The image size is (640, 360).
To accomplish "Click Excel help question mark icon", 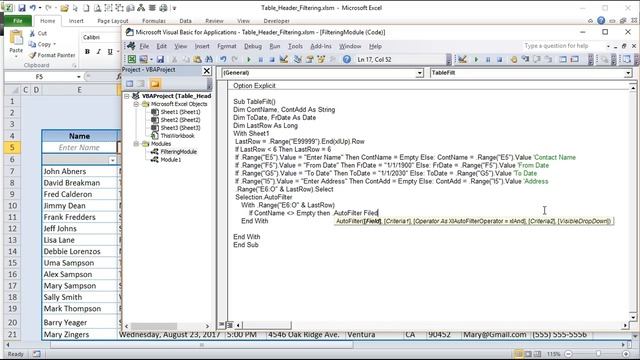I will pyautogui.click(x=601, y=20).
